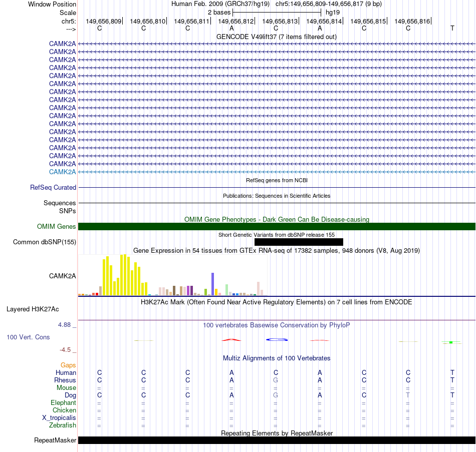This screenshot has width=476, height=452.
Task: Click the hg19 text beside the scale bar
Action: point(332,13)
